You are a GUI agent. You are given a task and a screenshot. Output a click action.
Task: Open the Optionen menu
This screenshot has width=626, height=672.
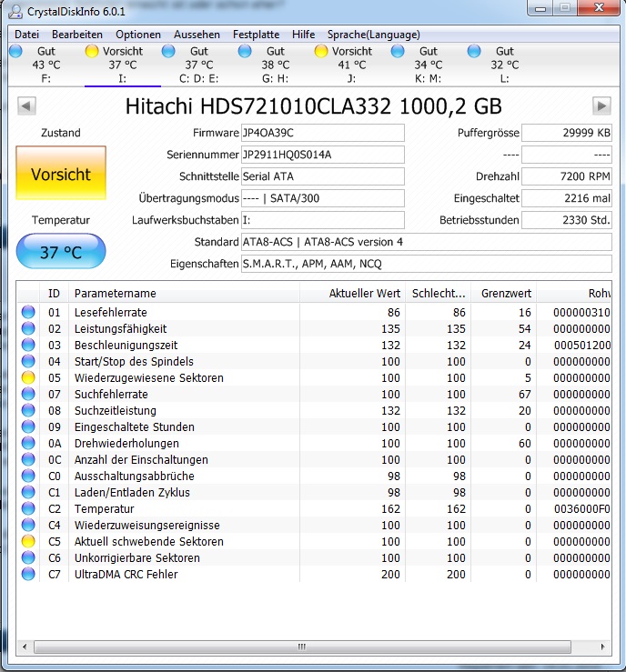pos(138,35)
